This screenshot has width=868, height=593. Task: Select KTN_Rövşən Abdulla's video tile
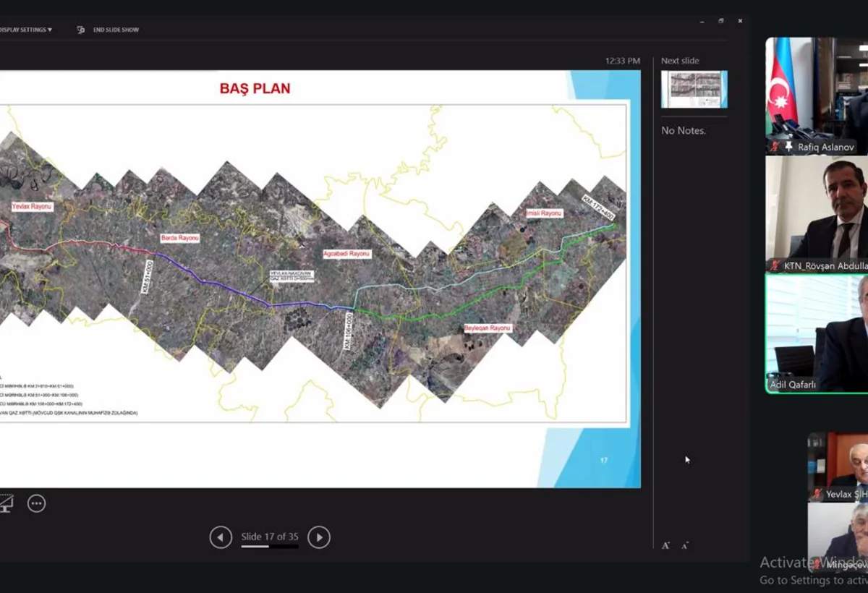(817, 215)
